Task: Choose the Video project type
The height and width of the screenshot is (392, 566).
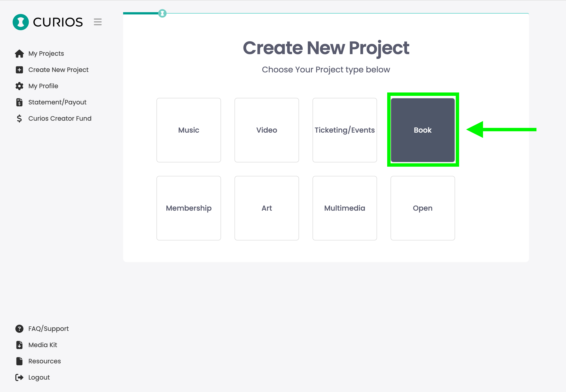Action: click(267, 130)
